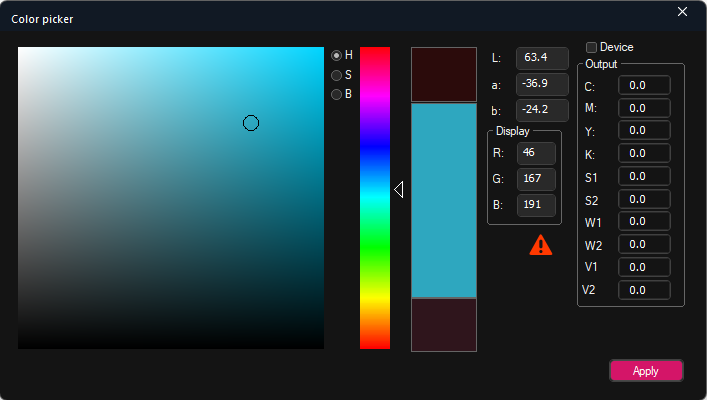Click the bottom dark maroon swatch
707x400 pixels.
(x=444, y=325)
